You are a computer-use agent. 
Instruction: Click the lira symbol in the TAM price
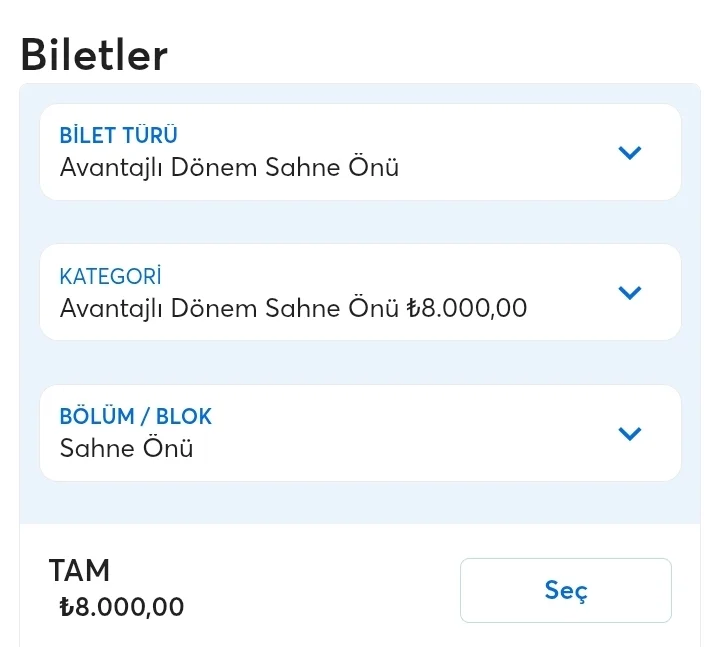[67, 607]
